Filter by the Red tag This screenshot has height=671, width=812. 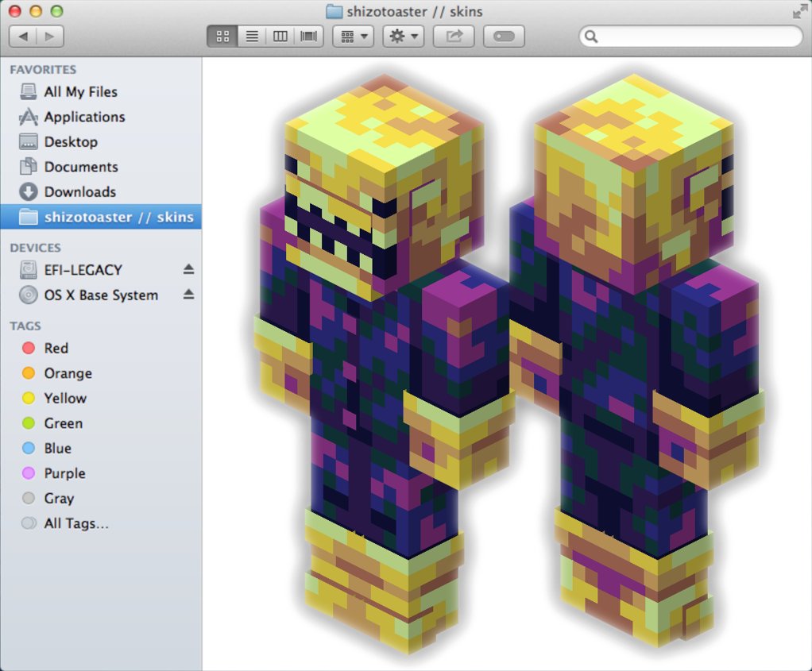click(101, 348)
